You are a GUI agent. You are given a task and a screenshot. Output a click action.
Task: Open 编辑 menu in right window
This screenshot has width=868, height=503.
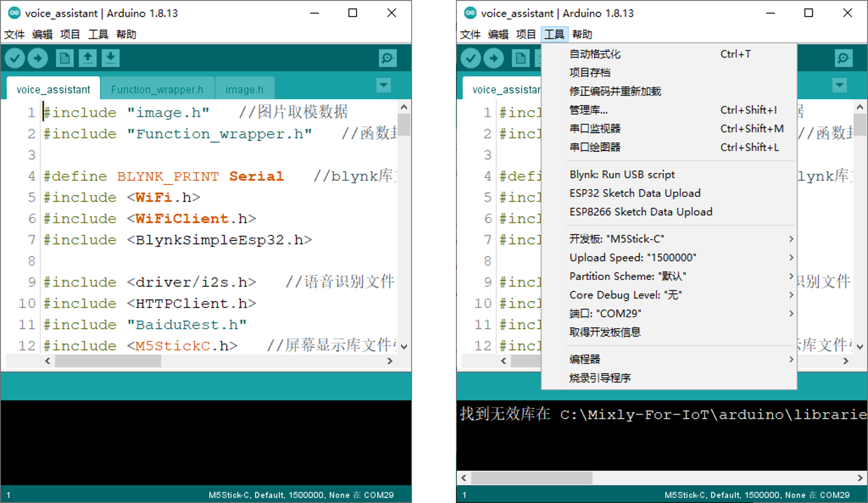(498, 35)
